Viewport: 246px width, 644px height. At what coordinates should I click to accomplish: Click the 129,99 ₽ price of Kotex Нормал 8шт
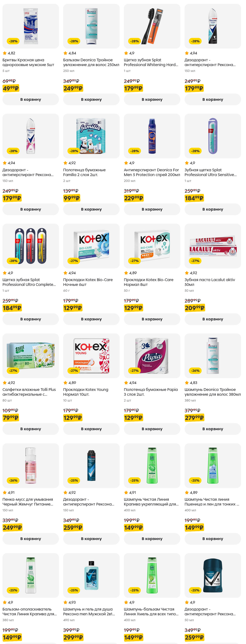point(133,308)
